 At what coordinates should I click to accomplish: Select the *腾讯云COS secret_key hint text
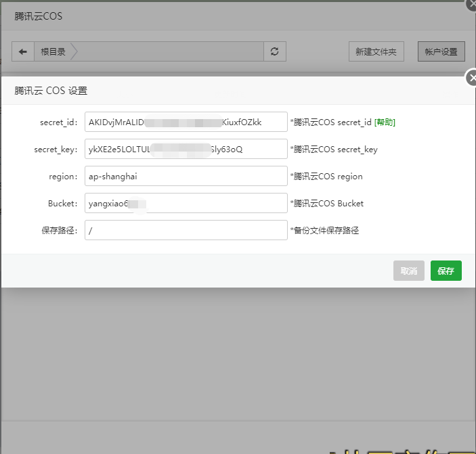pos(334,150)
